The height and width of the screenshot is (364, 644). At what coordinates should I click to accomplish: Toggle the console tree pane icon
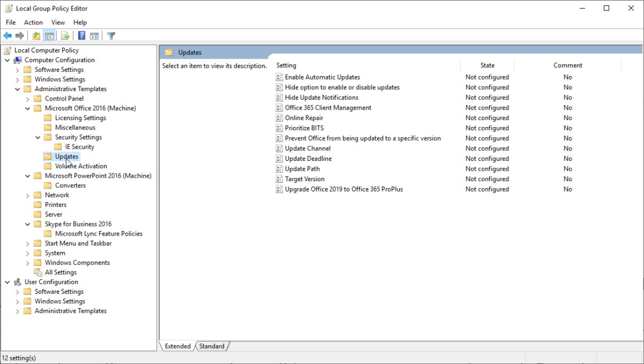click(x=49, y=35)
